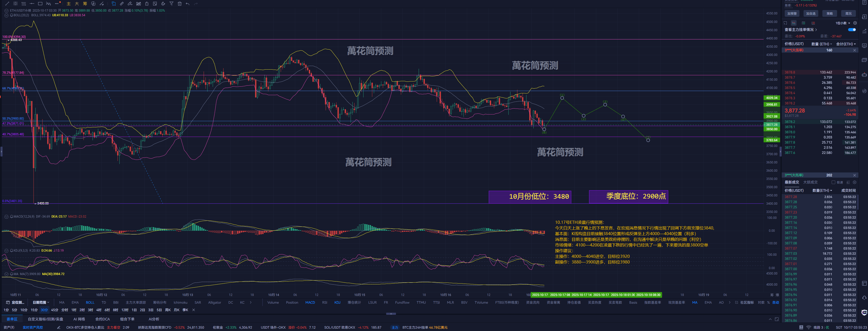Check the 极速 checkbox
This screenshot has height=331, width=868.
coord(833,182)
